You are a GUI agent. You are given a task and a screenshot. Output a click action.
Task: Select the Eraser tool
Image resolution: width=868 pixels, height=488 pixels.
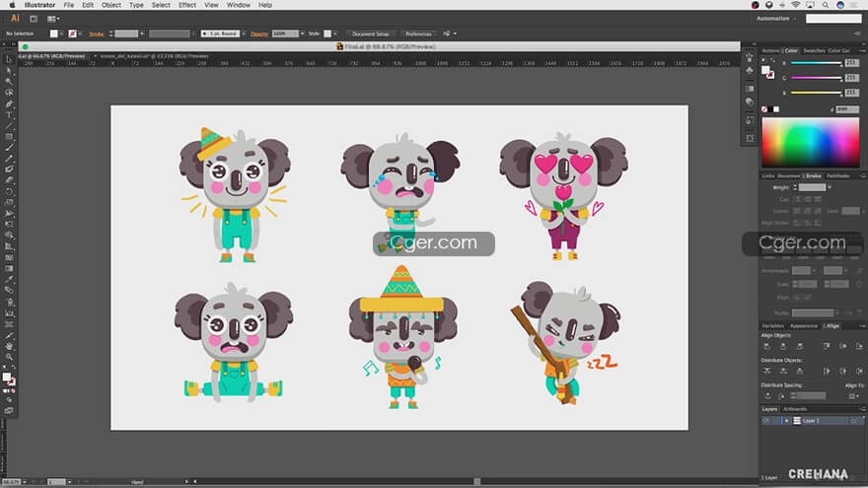pyautogui.click(x=9, y=180)
